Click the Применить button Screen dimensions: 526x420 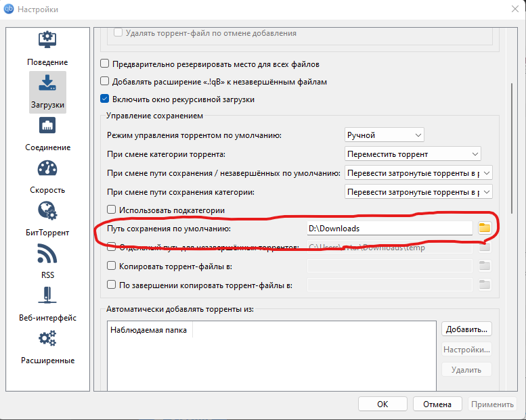point(492,404)
